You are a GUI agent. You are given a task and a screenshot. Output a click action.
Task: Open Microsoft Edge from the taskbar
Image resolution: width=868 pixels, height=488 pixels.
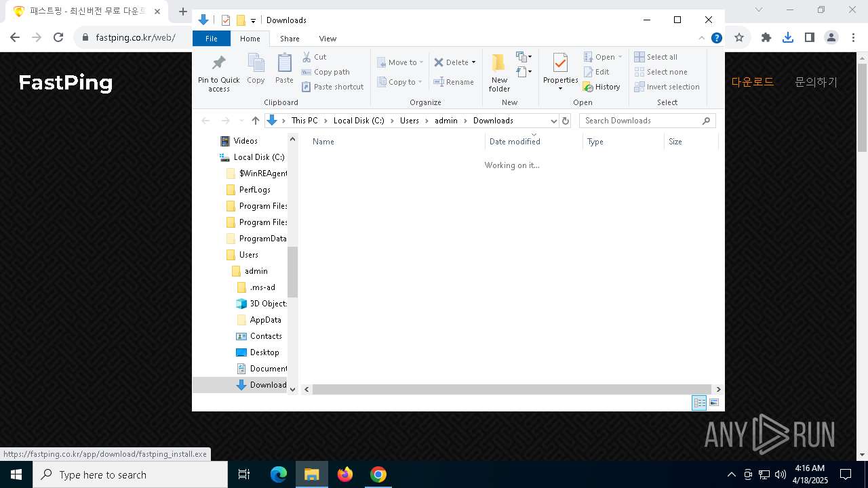coord(279,474)
